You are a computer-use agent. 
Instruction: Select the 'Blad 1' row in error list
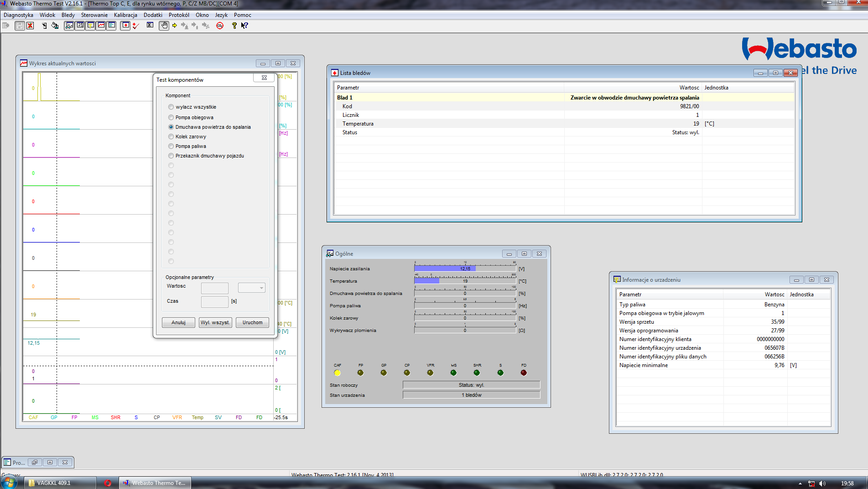(565, 98)
